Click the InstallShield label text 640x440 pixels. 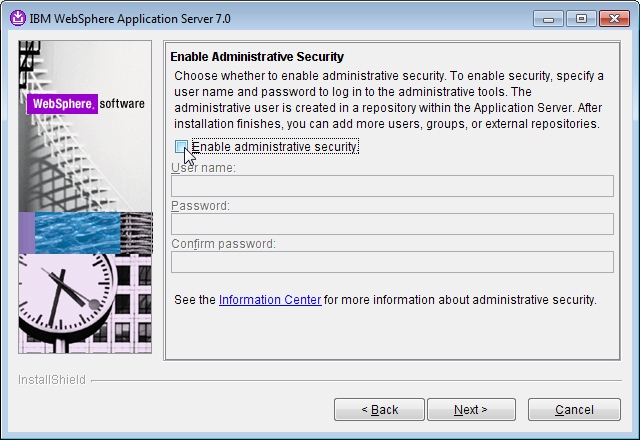point(52,380)
